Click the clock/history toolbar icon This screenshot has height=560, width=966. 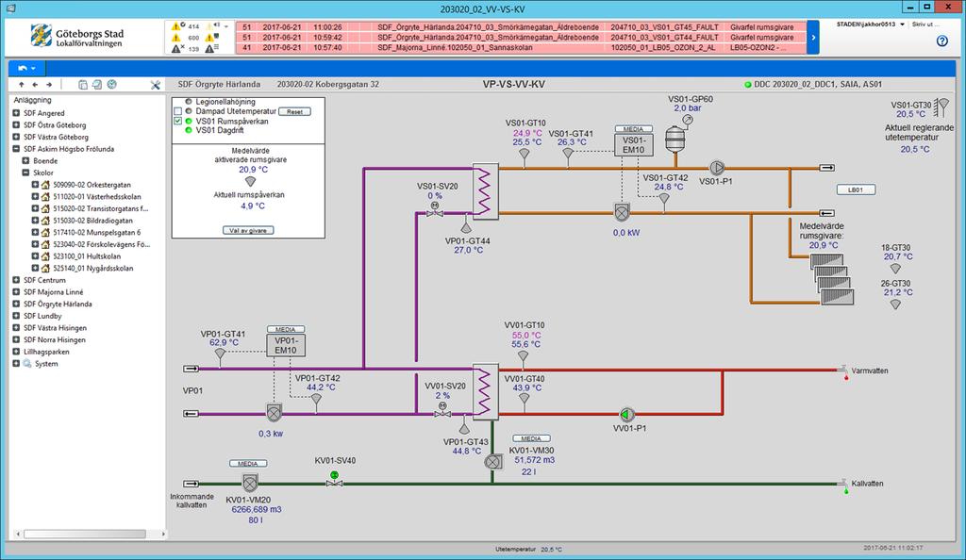point(112,84)
